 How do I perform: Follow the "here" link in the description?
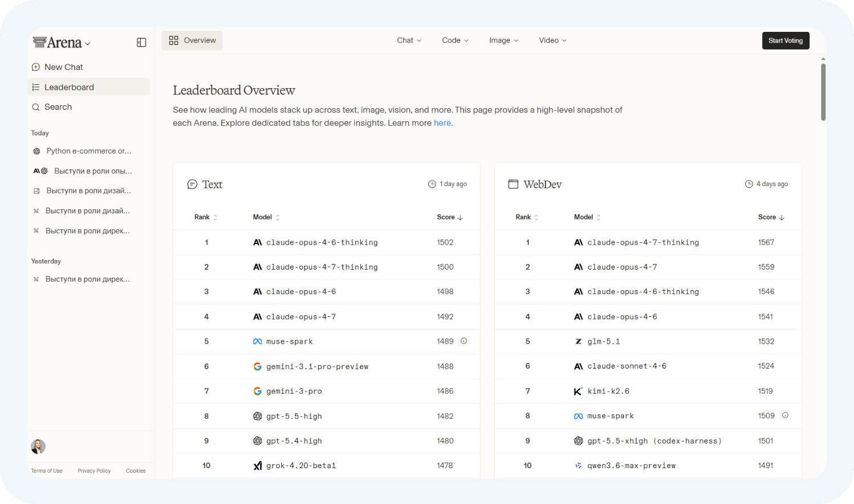tap(442, 123)
